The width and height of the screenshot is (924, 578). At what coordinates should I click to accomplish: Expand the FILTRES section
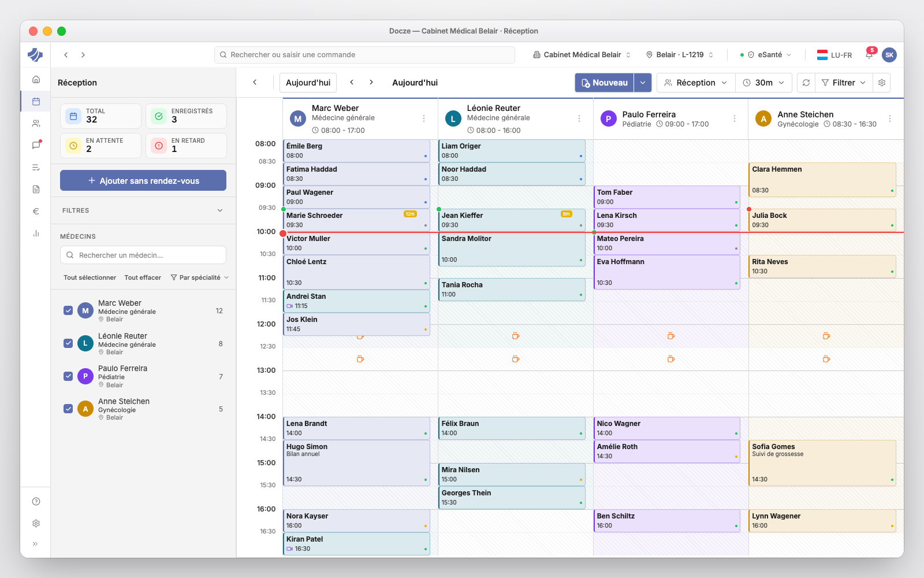pos(143,210)
